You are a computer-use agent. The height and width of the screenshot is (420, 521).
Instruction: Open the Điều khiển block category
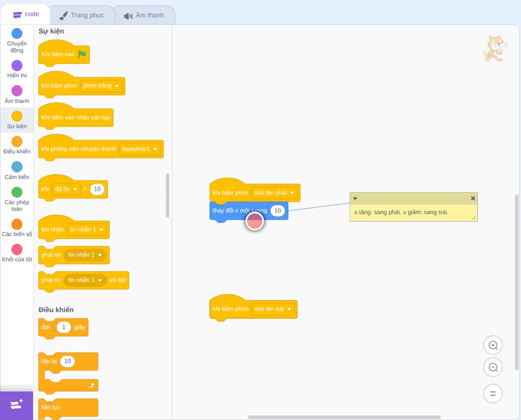(x=17, y=145)
